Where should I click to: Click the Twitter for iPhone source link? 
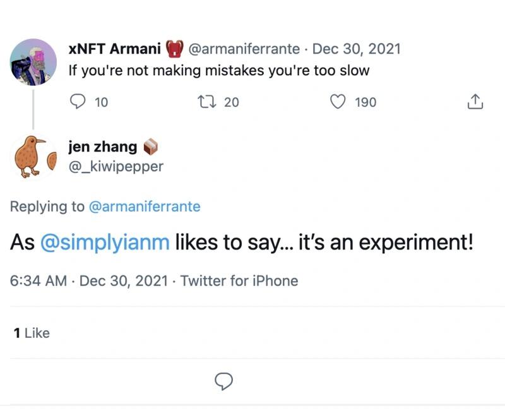coord(239,280)
